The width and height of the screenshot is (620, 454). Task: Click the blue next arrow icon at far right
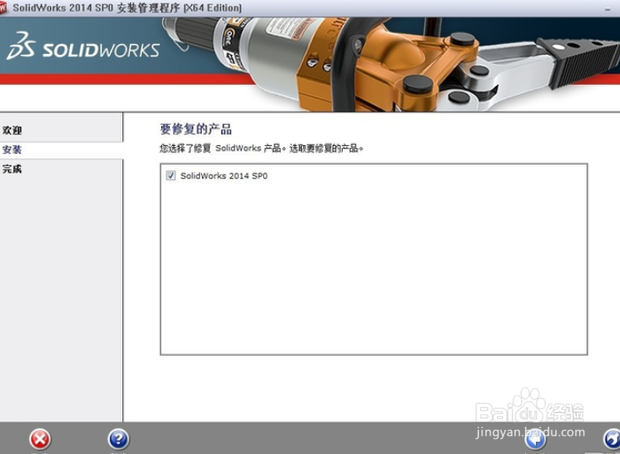point(612,440)
